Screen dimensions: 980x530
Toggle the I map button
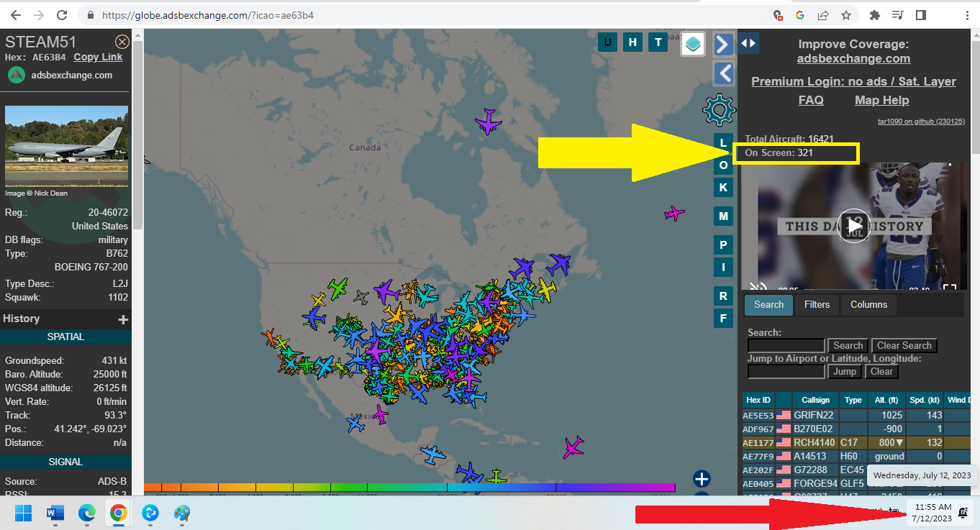point(723,268)
